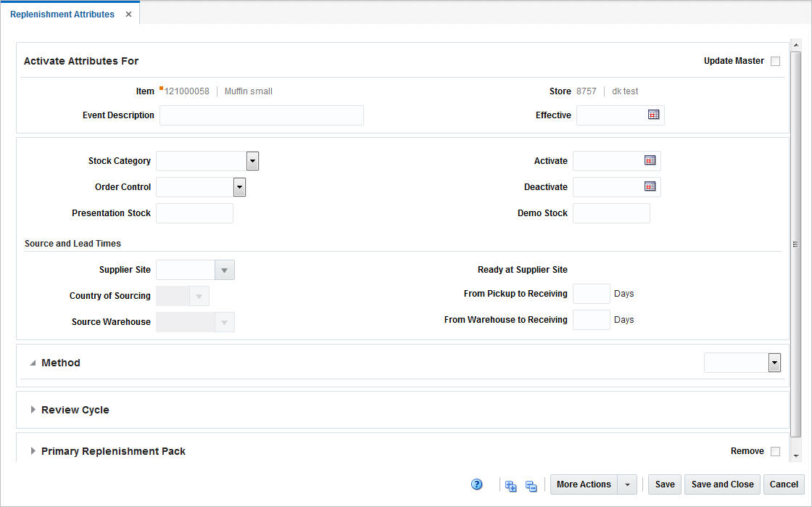812x507 pixels.
Task: Open the Activate date calendar picker
Action: point(650,160)
